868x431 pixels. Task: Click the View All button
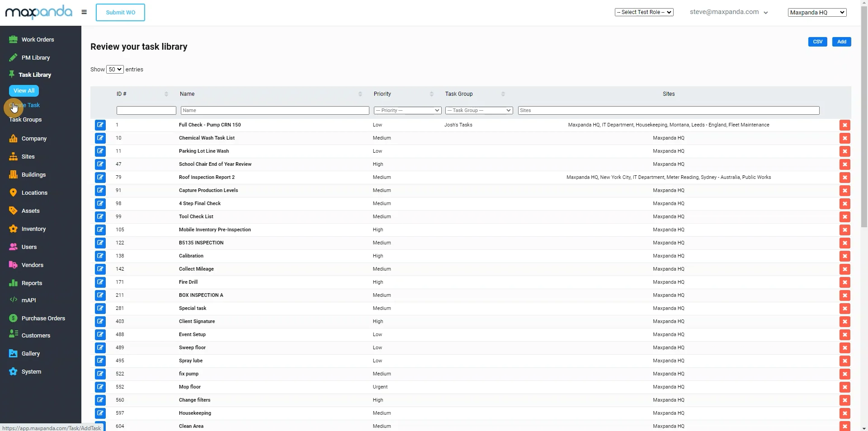click(x=24, y=90)
